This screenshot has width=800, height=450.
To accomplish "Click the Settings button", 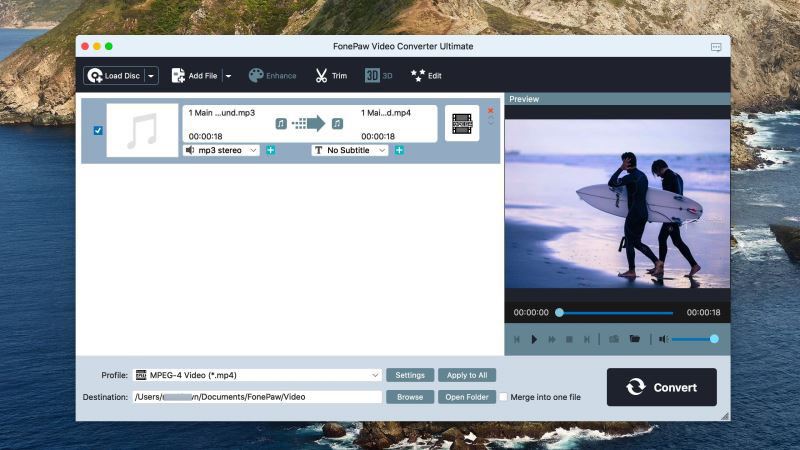I will (410, 375).
